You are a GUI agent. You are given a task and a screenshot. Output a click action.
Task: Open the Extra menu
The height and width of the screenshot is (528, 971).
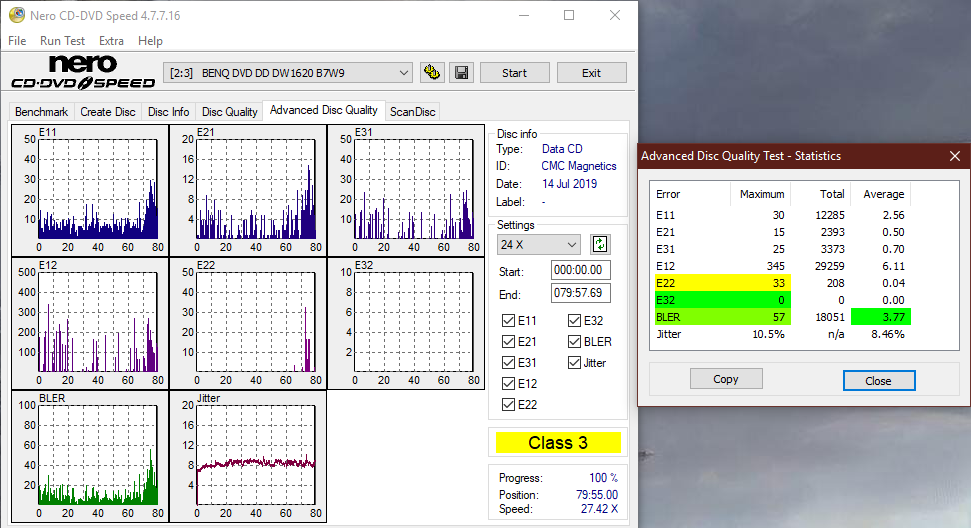(x=111, y=41)
